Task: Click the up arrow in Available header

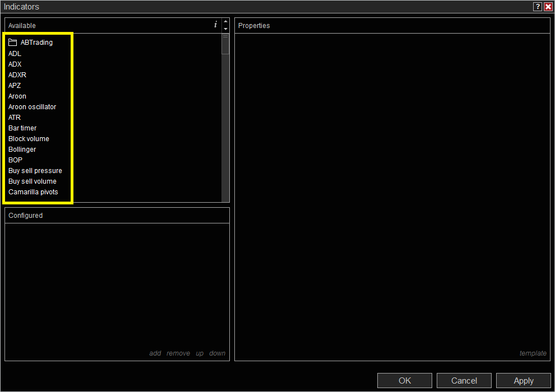Action: pos(225,22)
